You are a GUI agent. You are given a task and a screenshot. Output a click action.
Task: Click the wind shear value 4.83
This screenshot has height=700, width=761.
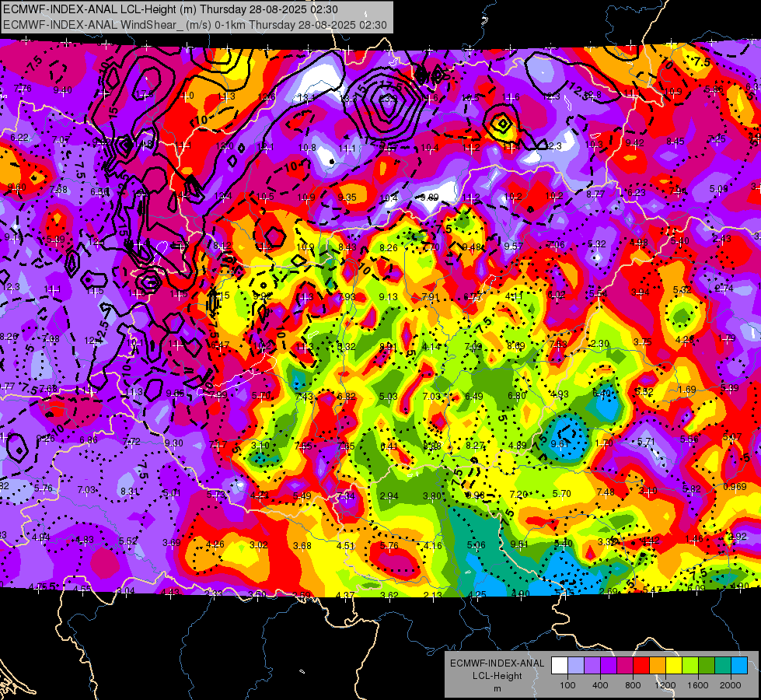pyautogui.click(x=85, y=540)
